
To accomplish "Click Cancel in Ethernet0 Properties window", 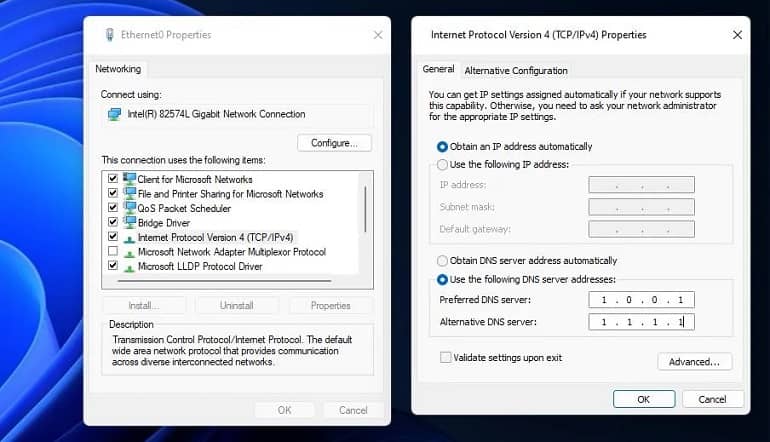I will tap(353, 410).
